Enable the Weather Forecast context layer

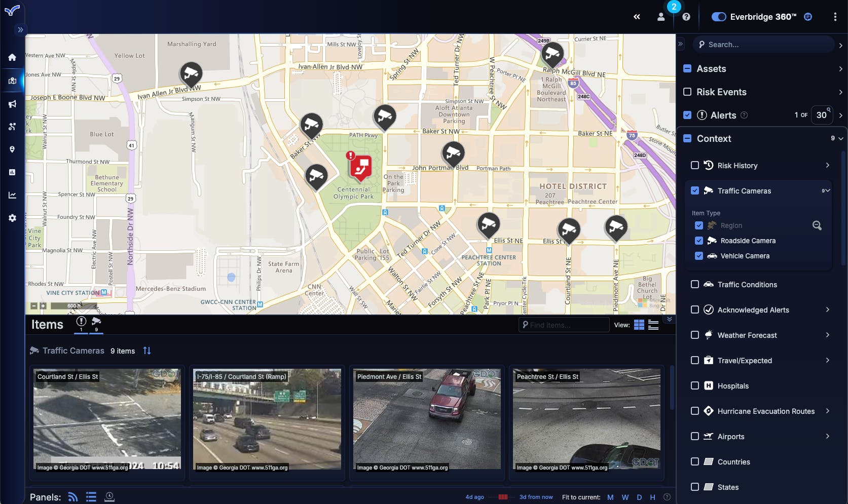pos(695,335)
